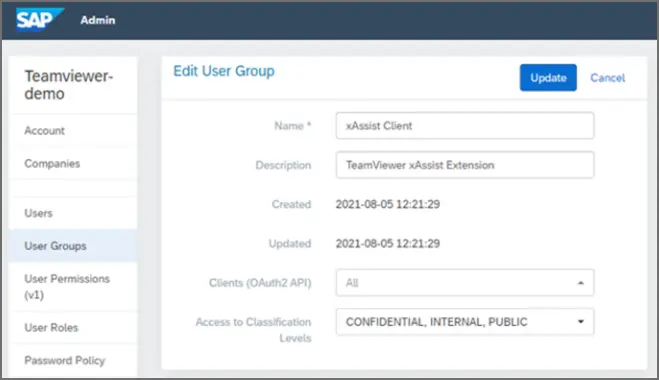The width and height of the screenshot is (659, 380).
Task: Open User Permissions (v1)
Action: click(73, 287)
